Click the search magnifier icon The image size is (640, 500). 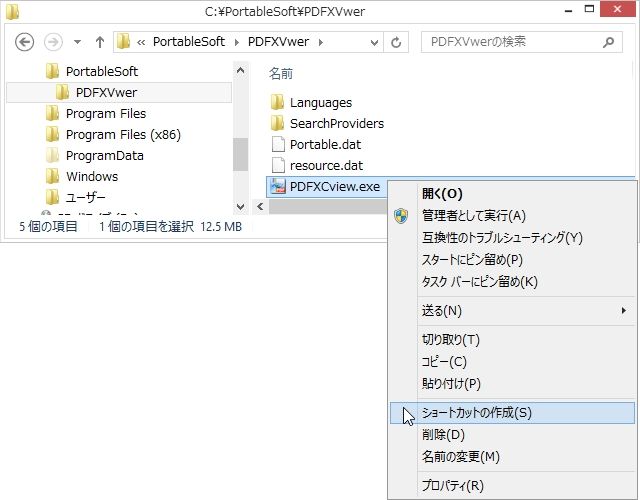[x=608, y=42]
